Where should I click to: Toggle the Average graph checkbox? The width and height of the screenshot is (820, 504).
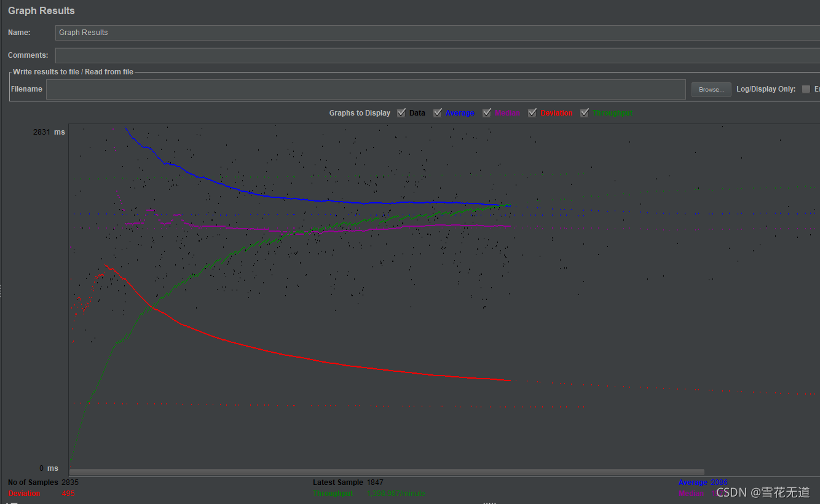(x=438, y=112)
